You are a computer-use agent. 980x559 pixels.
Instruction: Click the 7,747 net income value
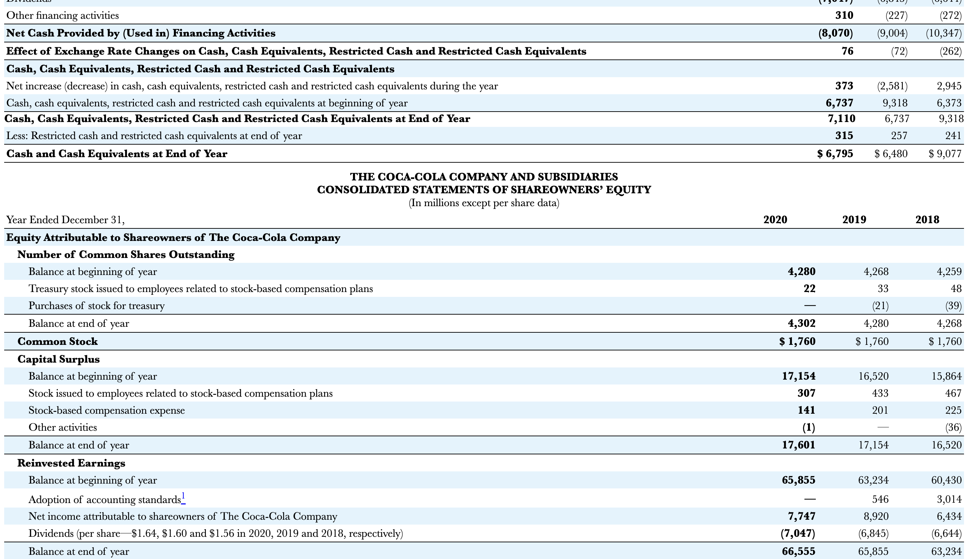click(x=802, y=516)
